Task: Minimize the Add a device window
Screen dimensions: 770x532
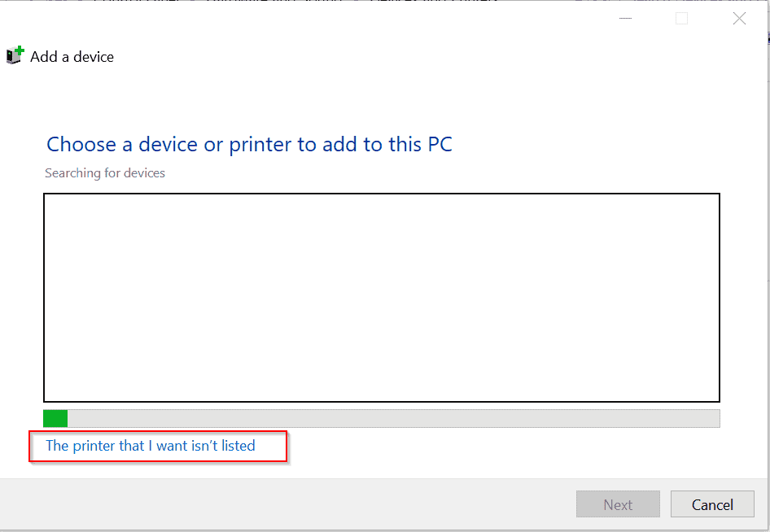Action: coord(625,19)
